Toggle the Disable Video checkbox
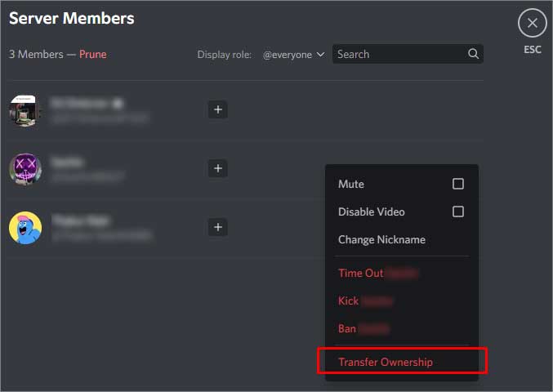The width and height of the screenshot is (553, 392). click(x=458, y=212)
